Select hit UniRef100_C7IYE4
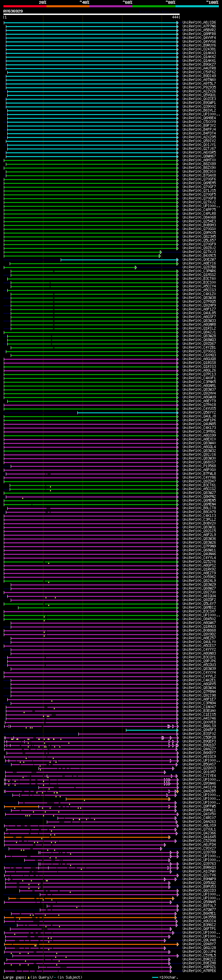Viewport: 222px width, 980px height. coord(199,775)
